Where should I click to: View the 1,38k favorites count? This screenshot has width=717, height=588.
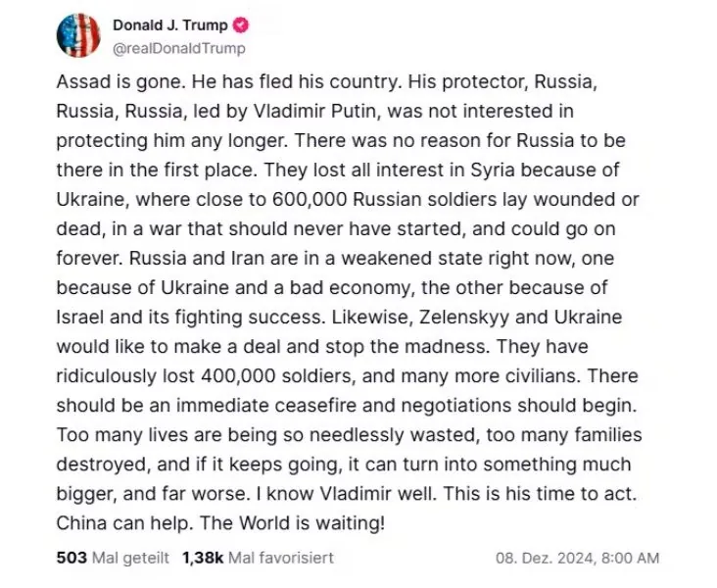[x=203, y=558]
